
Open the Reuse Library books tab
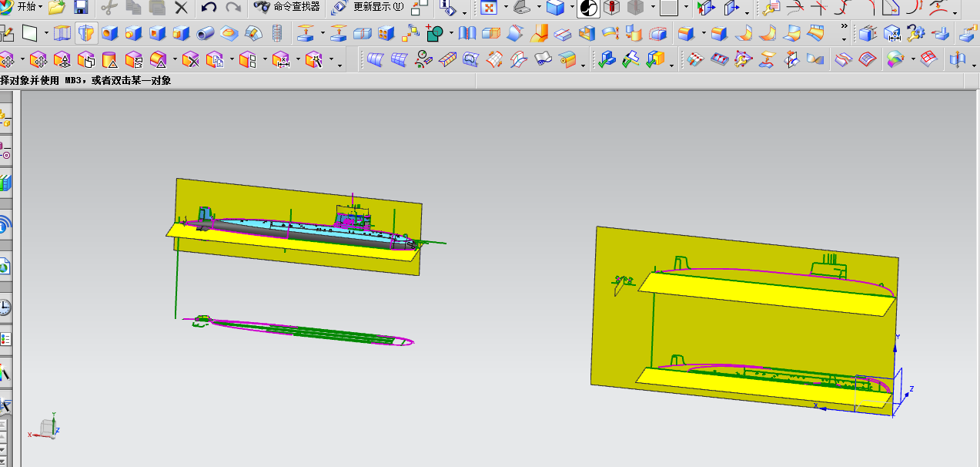[5, 183]
